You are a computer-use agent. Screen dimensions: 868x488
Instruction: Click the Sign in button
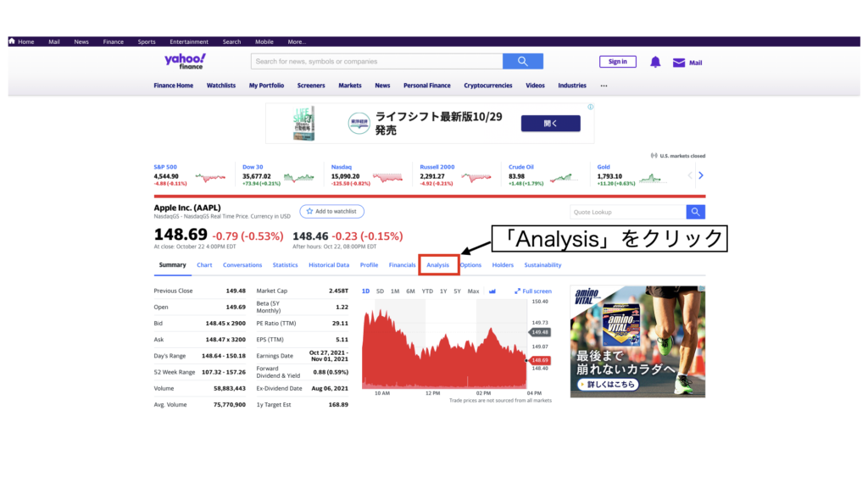click(x=618, y=62)
